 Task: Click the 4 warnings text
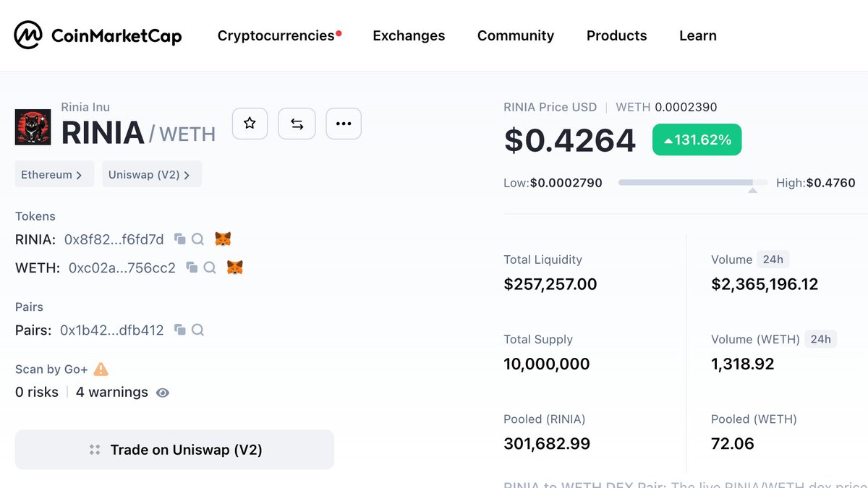pyautogui.click(x=112, y=392)
